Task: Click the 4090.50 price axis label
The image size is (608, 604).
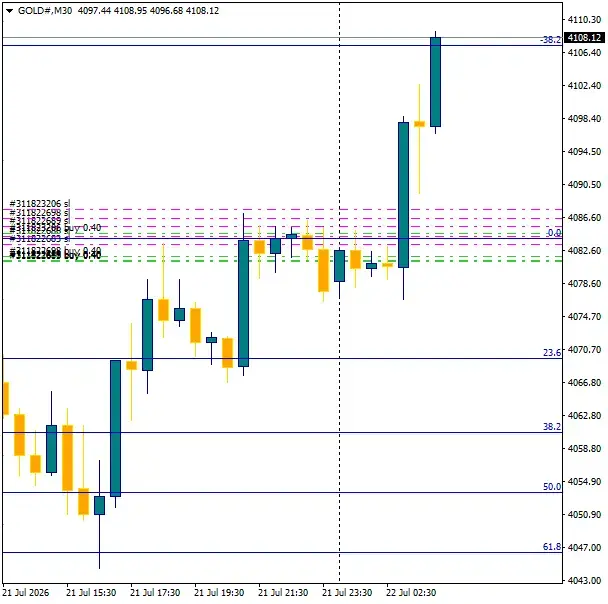Action: click(x=584, y=184)
